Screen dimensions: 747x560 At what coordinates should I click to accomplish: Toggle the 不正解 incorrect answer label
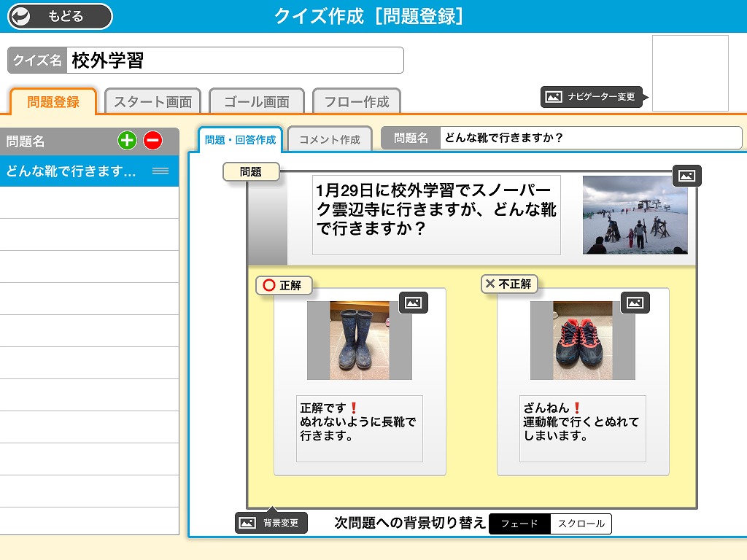509,284
